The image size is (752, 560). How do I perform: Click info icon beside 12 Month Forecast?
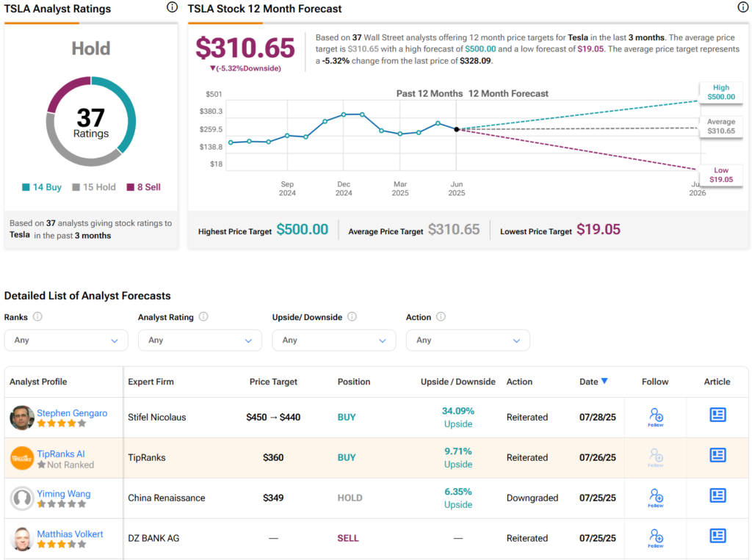(x=743, y=8)
